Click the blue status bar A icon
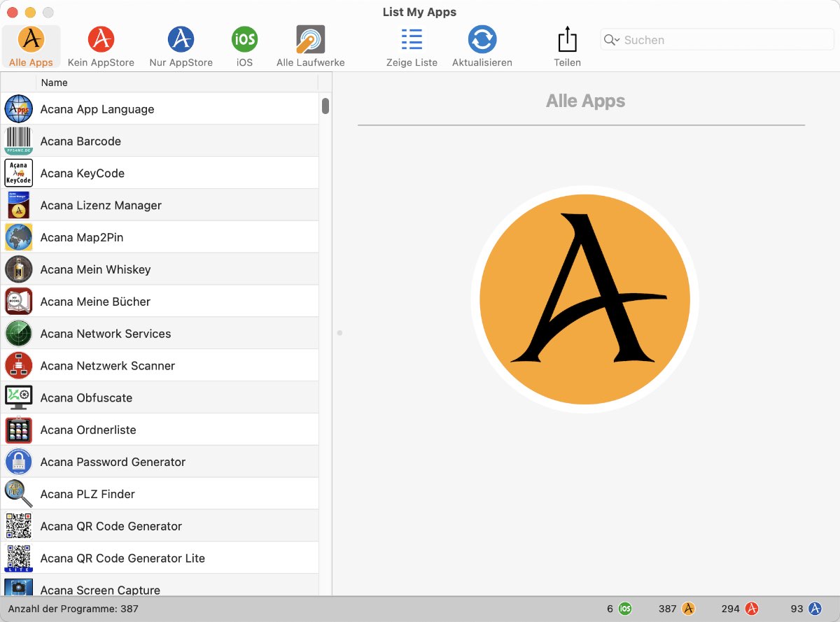The image size is (840, 622). click(815, 609)
